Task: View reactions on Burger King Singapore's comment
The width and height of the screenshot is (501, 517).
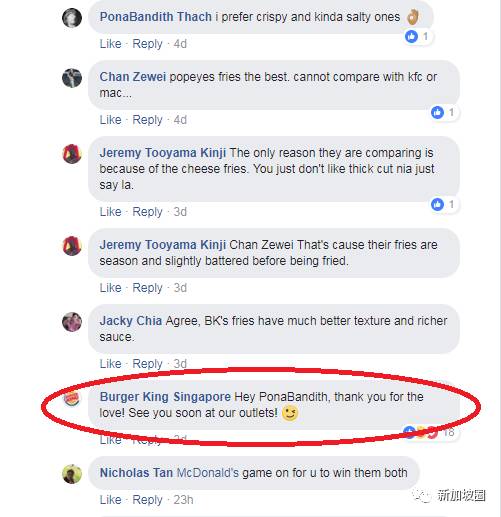Action: pos(430,432)
